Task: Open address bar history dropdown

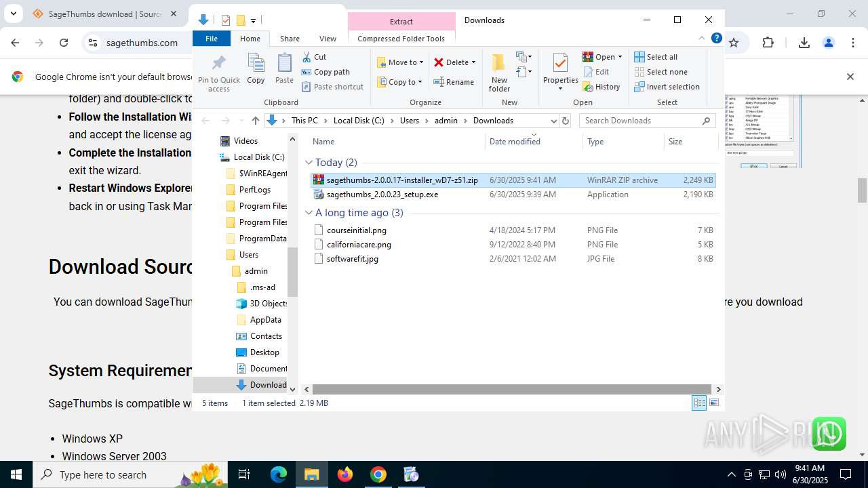Action: pos(553,121)
